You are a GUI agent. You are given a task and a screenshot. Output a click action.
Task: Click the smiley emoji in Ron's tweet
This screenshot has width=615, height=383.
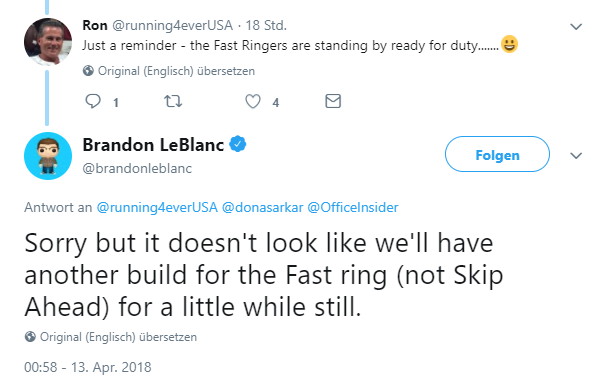(509, 44)
